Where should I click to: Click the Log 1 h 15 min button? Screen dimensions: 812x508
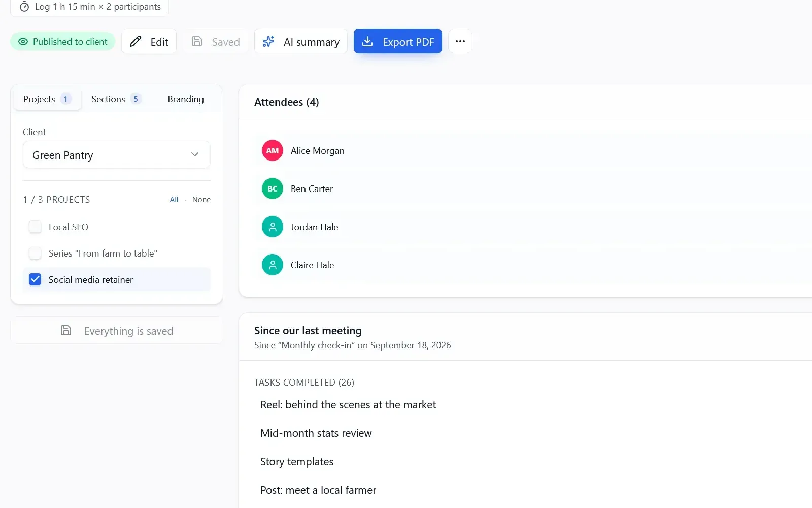click(90, 7)
